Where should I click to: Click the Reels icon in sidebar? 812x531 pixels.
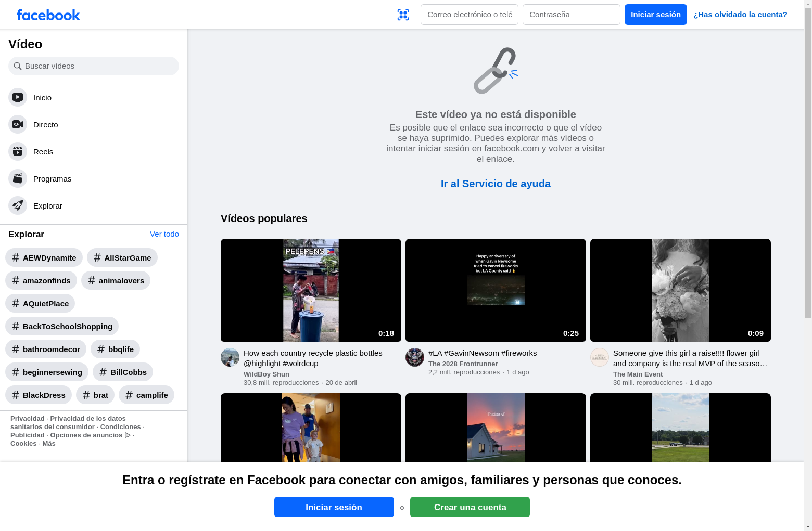click(x=18, y=151)
